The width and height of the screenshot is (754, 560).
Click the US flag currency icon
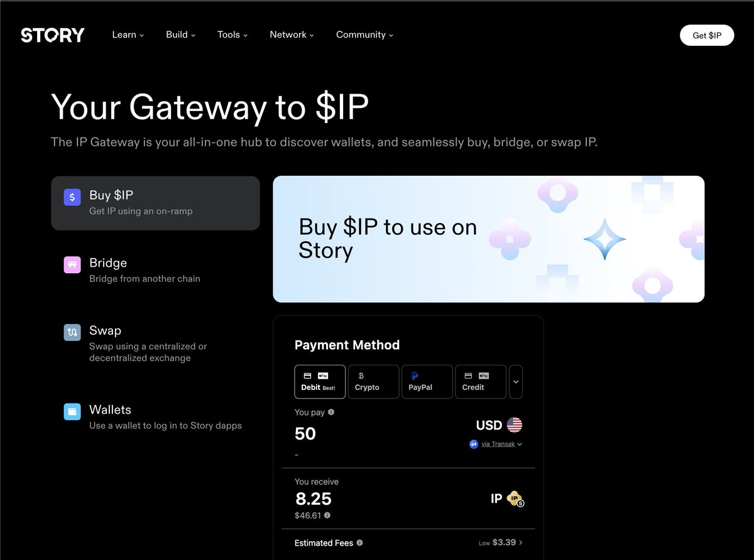(x=515, y=425)
